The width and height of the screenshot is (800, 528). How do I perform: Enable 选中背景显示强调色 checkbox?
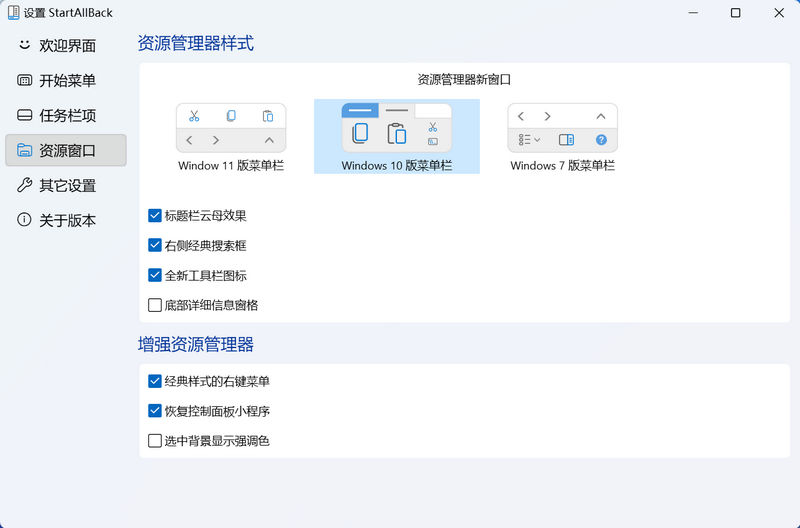point(155,441)
